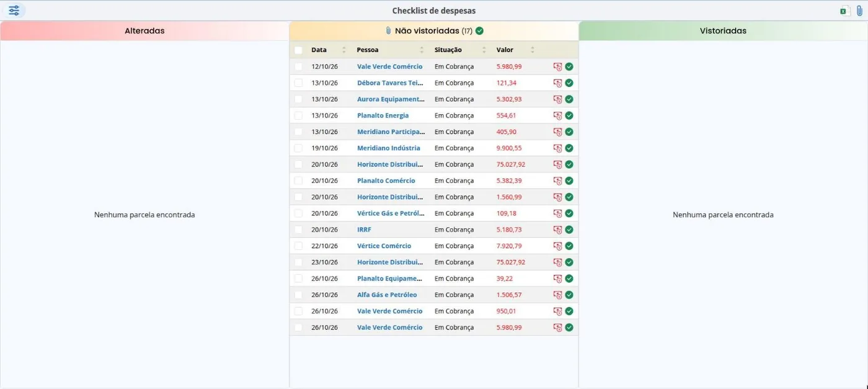This screenshot has width=868, height=389.
Task: Mark all Não vistoriadas as inspected (header check)
Action: pos(479,30)
